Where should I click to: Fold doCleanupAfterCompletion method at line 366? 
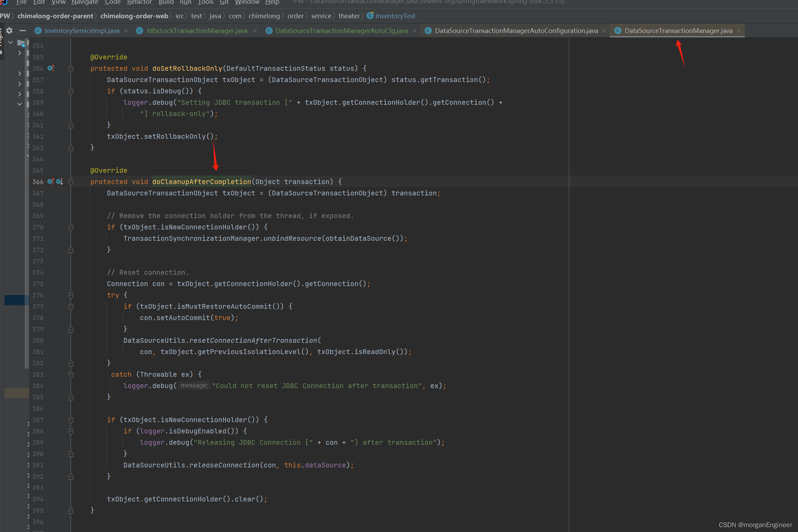pyautogui.click(x=71, y=182)
